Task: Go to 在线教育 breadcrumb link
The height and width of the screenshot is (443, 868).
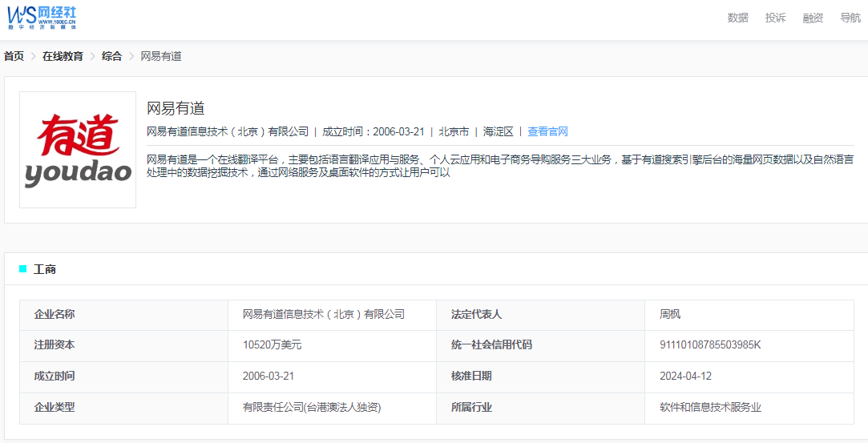Action: pyautogui.click(x=63, y=56)
